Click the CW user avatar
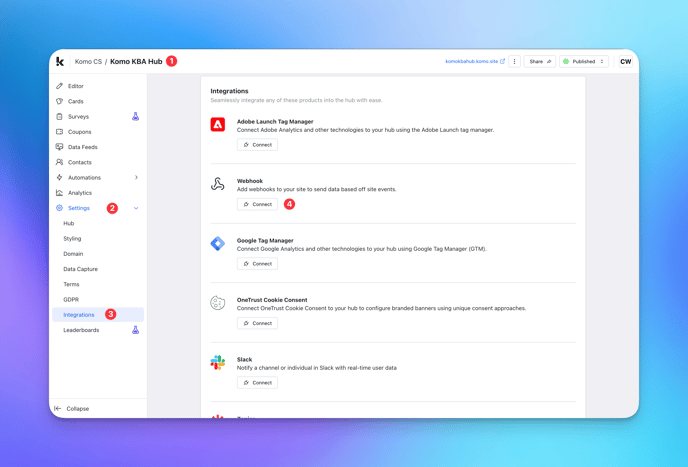688x467 pixels. [x=626, y=61]
